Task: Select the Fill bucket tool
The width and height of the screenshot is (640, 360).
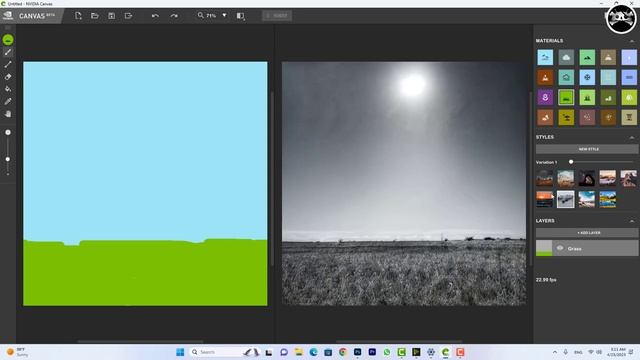Action: (8, 89)
